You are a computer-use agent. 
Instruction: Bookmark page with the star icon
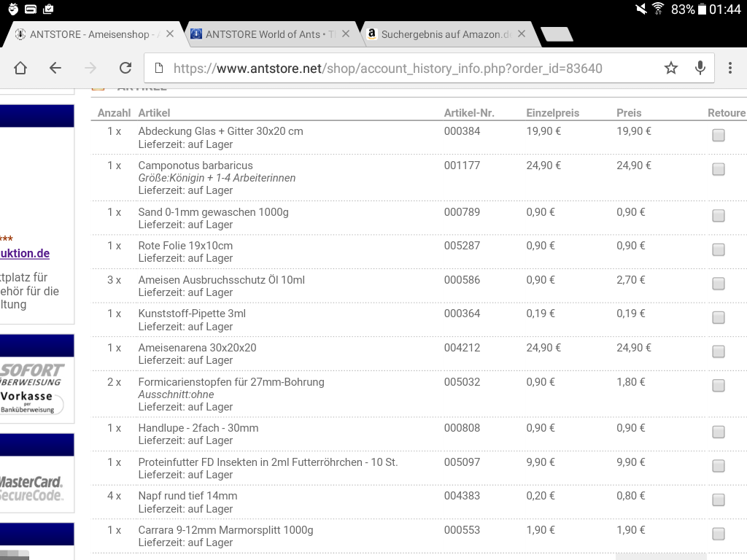pyautogui.click(x=671, y=68)
